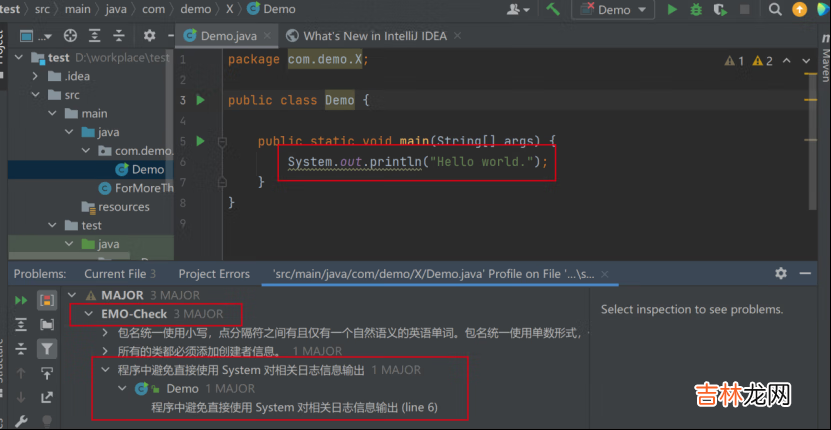Collapse the Demo 1 MAJOR node

[x=122, y=389]
